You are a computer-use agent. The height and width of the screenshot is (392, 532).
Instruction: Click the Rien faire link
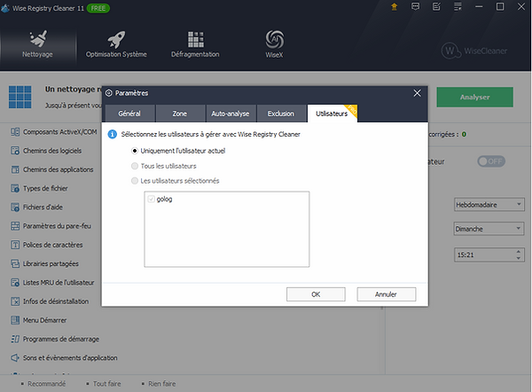pyautogui.click(x=162, y=384)
